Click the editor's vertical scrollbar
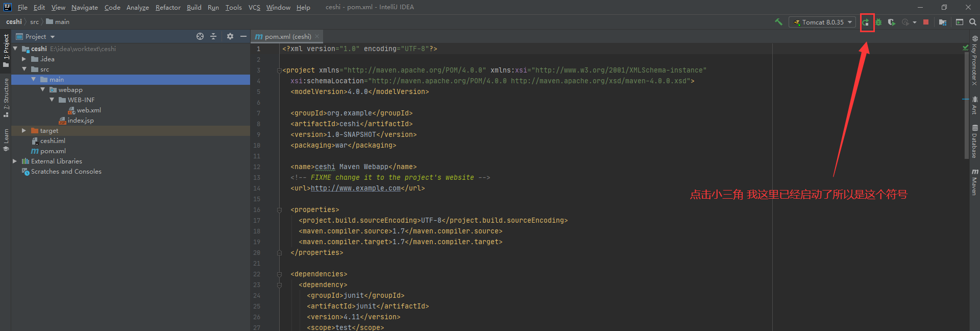980x331 pixels. click(x=966, y=102)
